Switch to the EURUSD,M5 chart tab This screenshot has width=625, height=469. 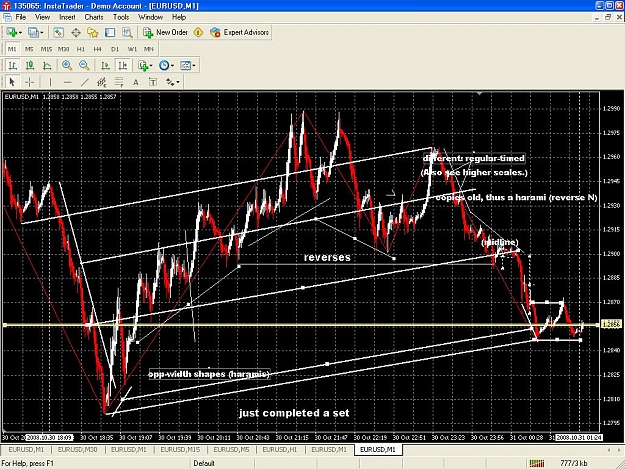[x=231, y=449]
